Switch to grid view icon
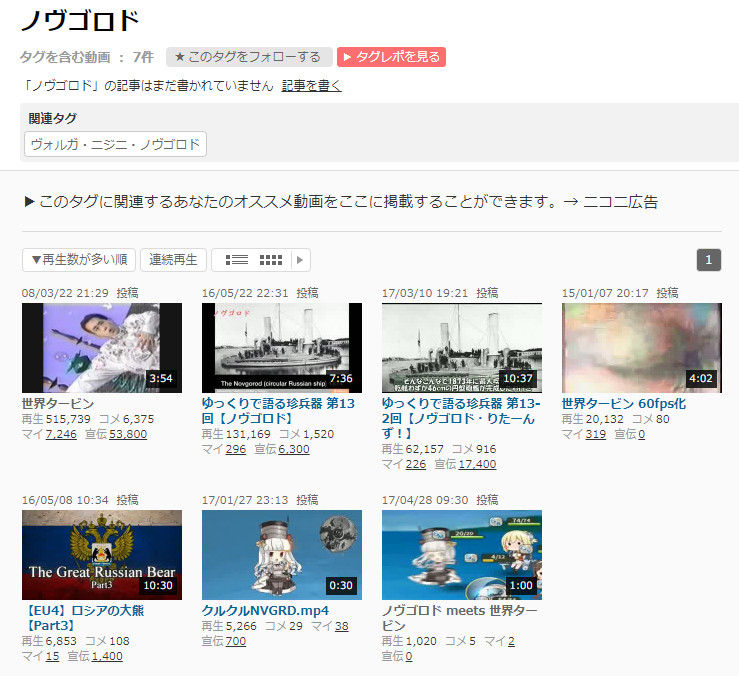Viewport: 739px width, 676px height. [x=271, y=260]
